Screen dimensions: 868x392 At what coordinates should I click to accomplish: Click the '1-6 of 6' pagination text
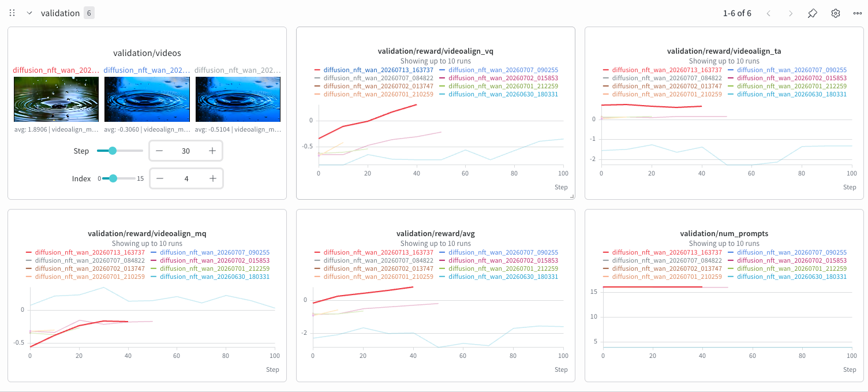pos(737,13)
